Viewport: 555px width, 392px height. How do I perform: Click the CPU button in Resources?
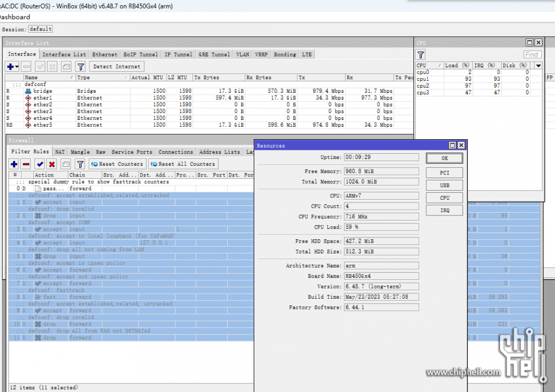445,198
